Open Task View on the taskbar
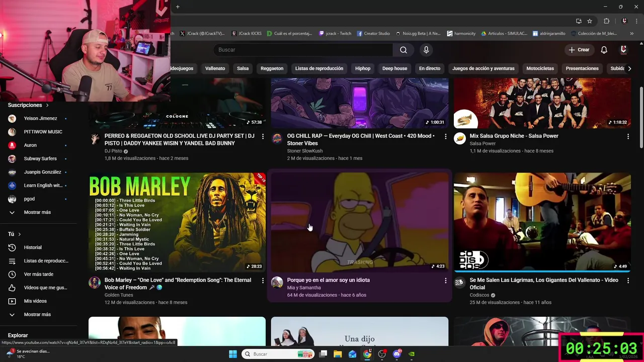The width and height of the screenshot is (644, 362). coord(323,354)
